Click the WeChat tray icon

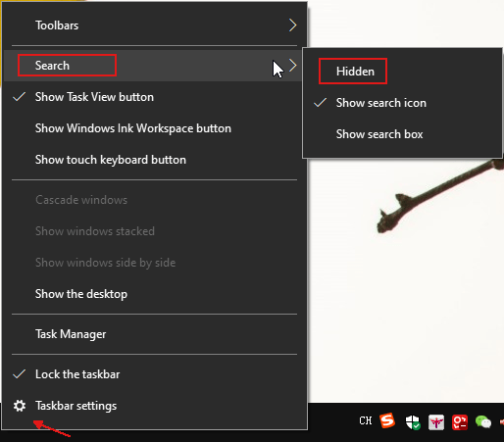[x=483, y=422]
